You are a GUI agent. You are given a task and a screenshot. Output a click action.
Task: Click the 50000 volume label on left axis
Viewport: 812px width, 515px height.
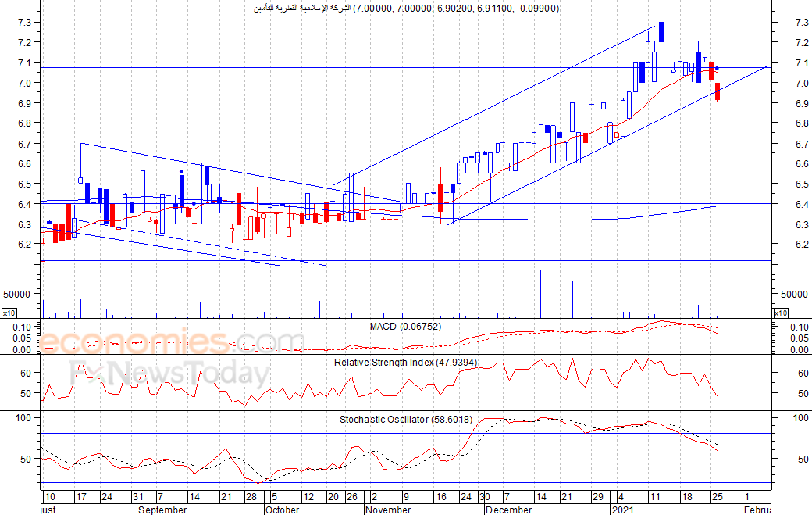click(16, 295)
